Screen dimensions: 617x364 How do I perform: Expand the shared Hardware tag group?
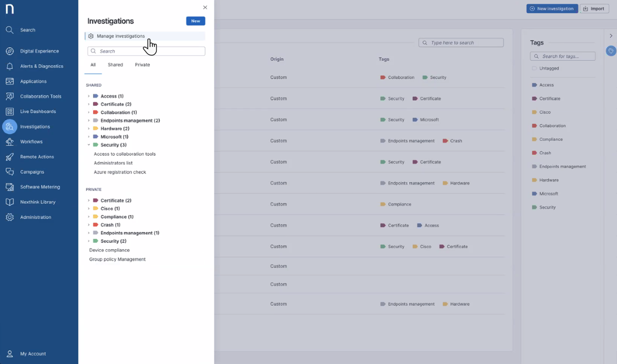89,129
